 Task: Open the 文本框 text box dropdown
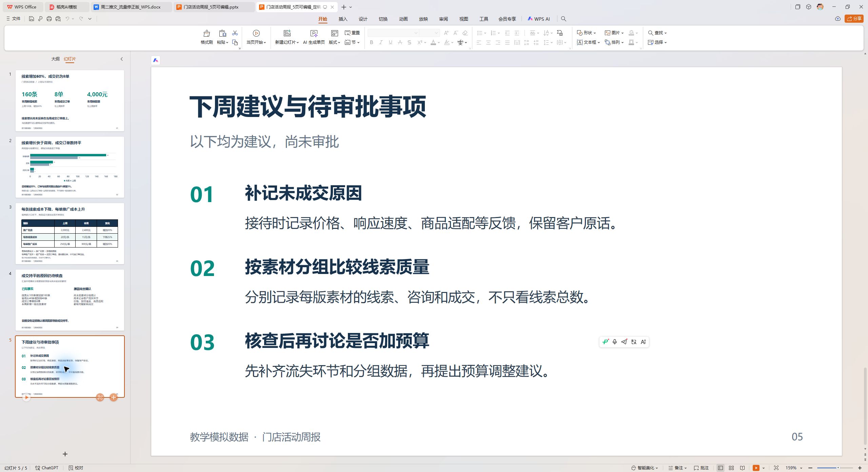point(588,42)
